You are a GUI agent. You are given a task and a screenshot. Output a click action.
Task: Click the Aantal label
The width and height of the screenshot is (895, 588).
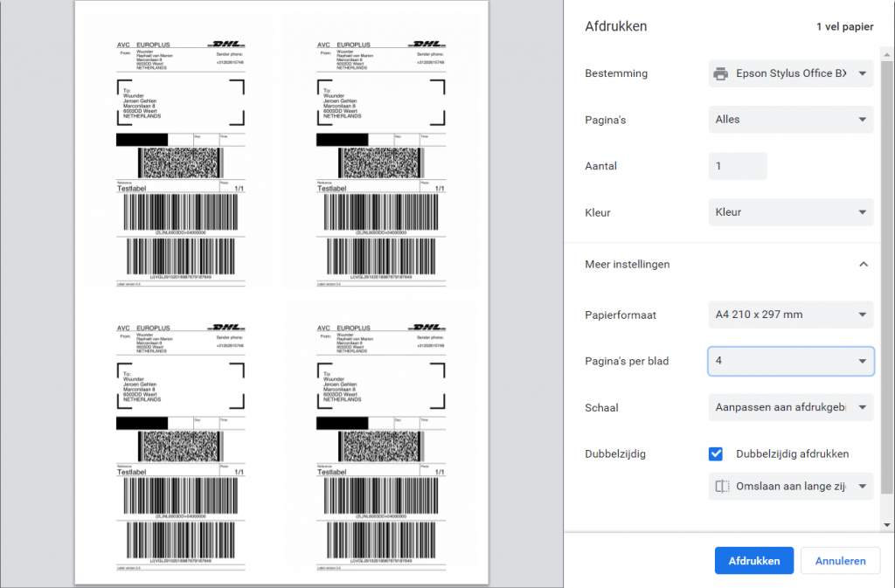pos(601,166)
